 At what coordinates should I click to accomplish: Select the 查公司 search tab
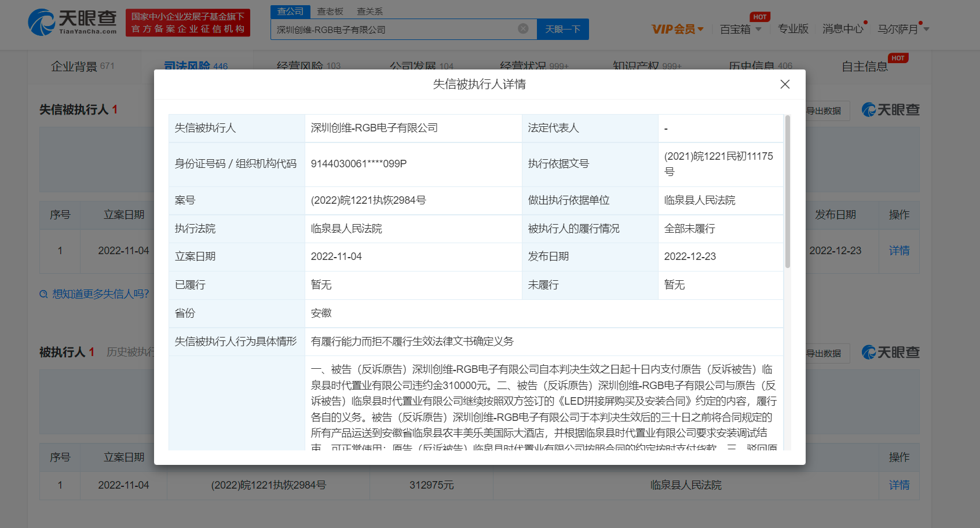coord(290,12)
